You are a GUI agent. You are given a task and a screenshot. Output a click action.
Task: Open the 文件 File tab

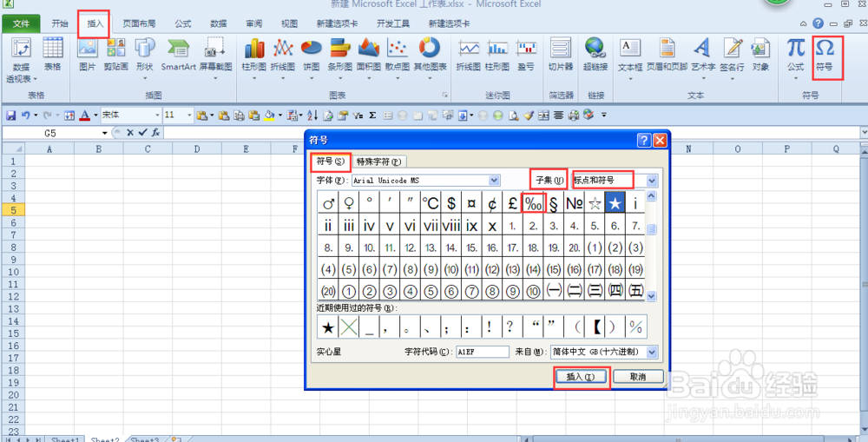click(21, 23)
